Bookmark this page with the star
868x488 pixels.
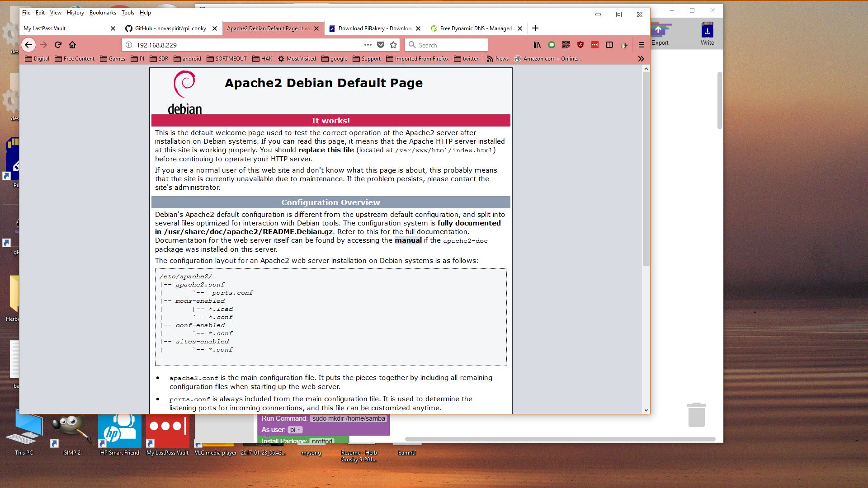(393, 45)
